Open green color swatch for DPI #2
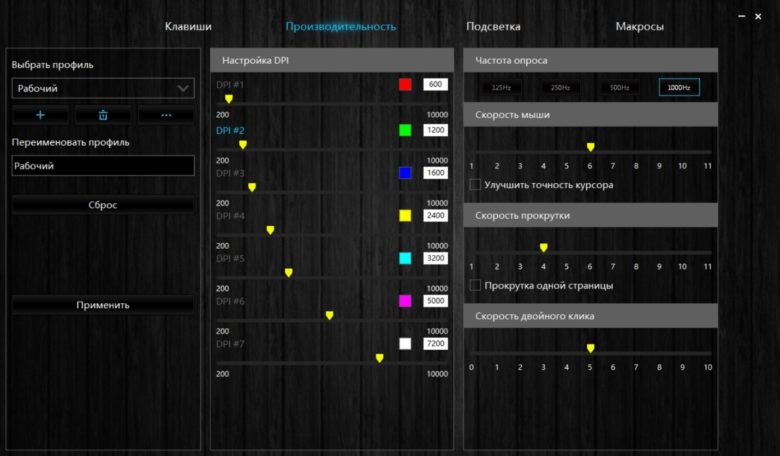Screen dimensions: 780x456 click(x=405, y=130)
